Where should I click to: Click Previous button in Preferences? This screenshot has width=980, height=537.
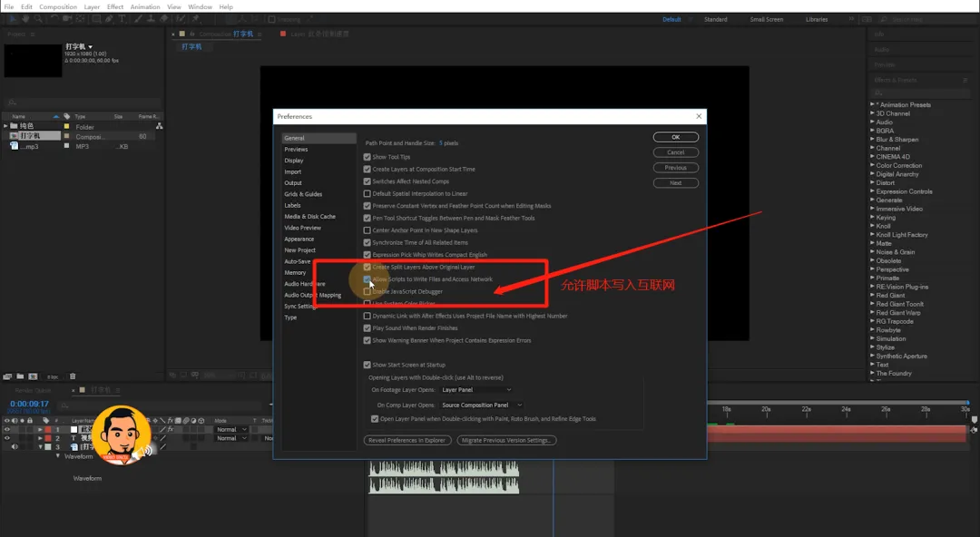coord(676,168)
